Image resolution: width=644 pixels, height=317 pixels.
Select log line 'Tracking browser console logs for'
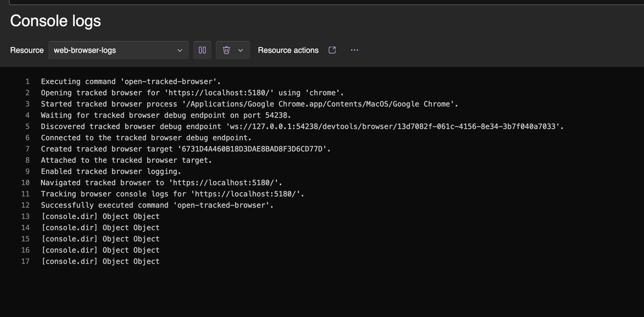click(173, 194)
